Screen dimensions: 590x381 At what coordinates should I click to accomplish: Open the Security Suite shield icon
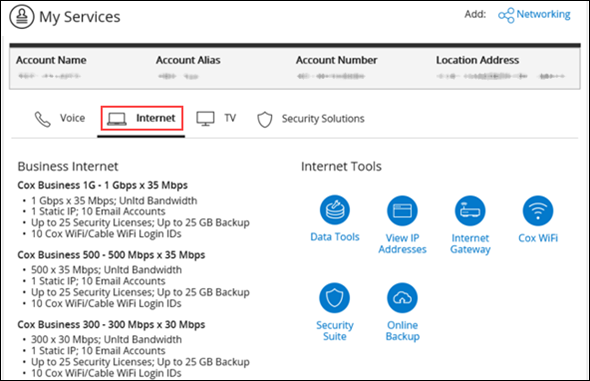coord(335,298)
